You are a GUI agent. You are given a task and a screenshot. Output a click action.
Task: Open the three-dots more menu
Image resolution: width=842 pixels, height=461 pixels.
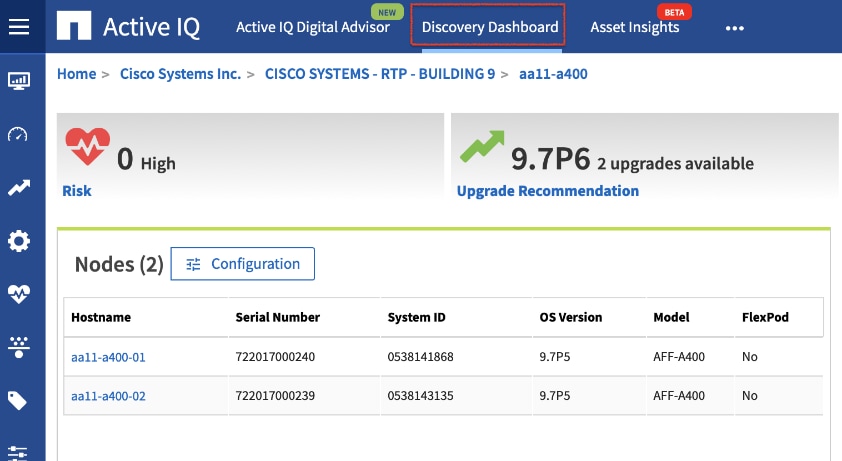click(x=735, y=28)
